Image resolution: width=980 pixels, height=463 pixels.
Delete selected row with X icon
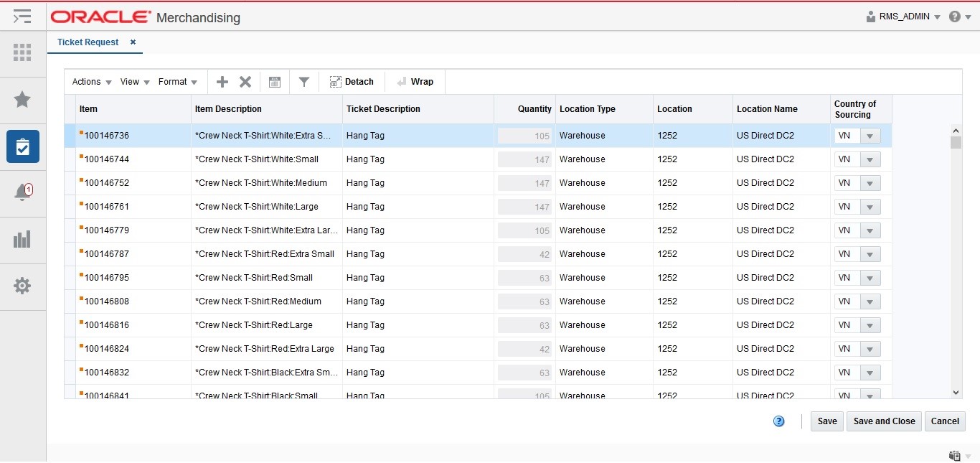click(245, 82)
